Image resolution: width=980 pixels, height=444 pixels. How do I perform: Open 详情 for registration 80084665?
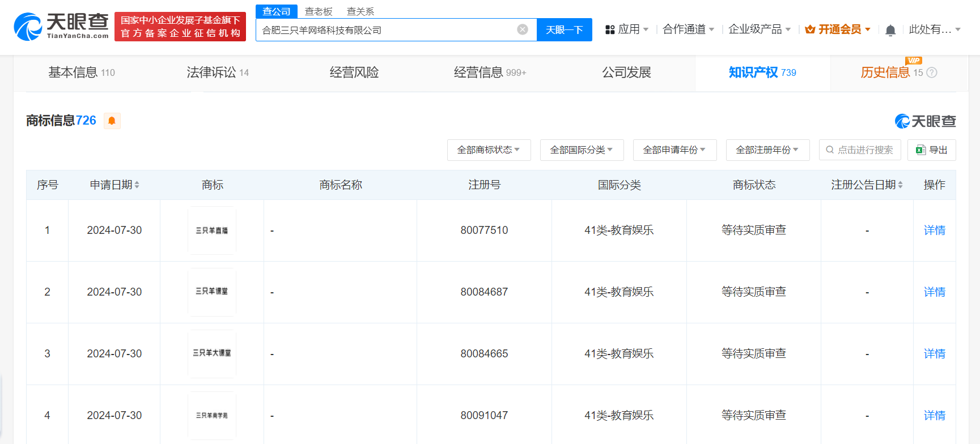[x=935, y=354]
